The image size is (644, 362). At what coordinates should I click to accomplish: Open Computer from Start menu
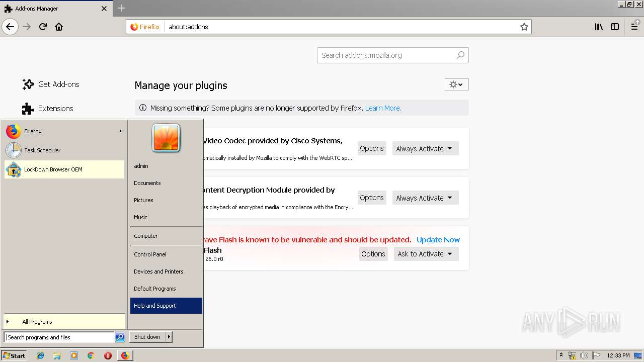tap(166, 236)
